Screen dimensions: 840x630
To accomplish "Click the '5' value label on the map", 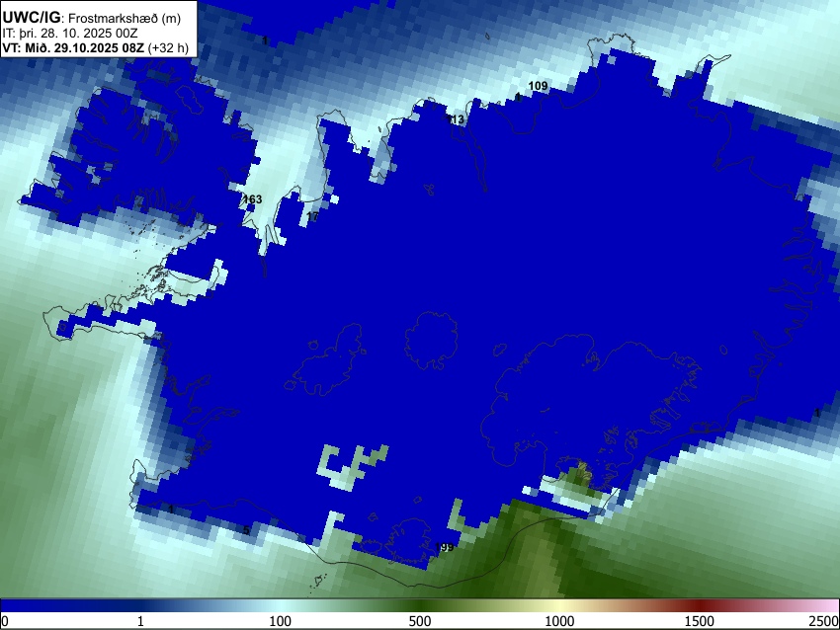I will [x=246, y=530].
